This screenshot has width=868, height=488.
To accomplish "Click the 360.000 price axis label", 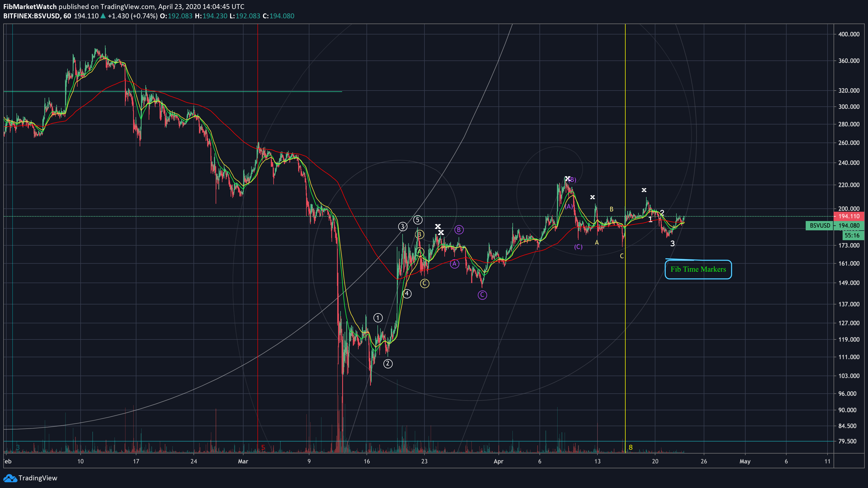I will coord(849,61).
